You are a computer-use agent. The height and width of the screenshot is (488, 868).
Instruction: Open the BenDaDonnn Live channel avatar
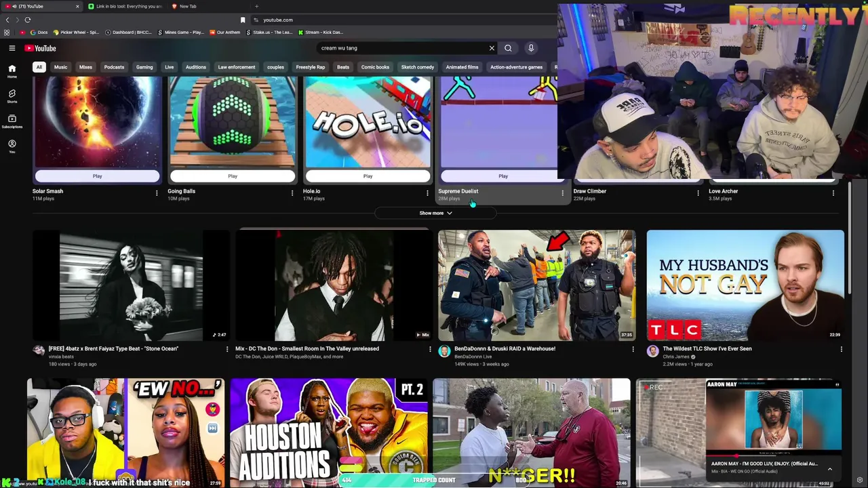444,351
